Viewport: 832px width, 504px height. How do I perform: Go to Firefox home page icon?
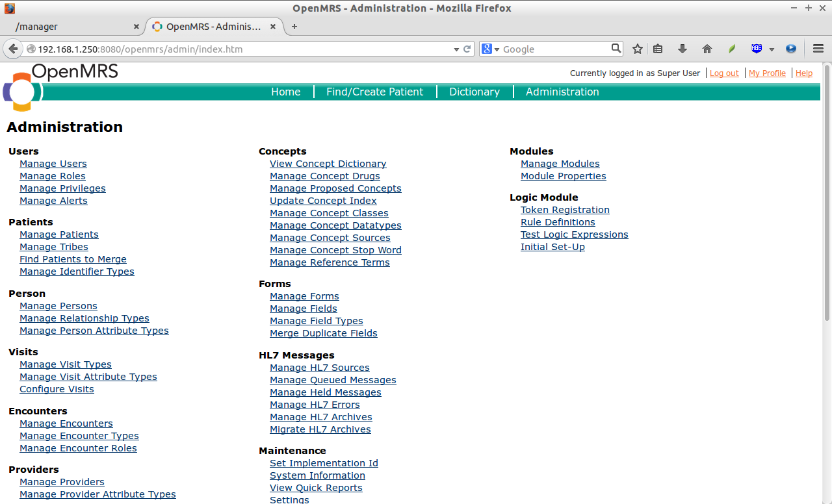pyautogui.click(x=707, y=49)
